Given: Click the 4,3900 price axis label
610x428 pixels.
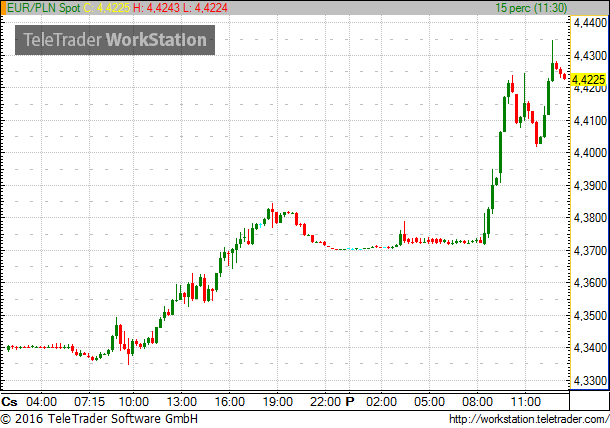Looking at the screenshot, I should pyautogui.click(x=590, y=186).
